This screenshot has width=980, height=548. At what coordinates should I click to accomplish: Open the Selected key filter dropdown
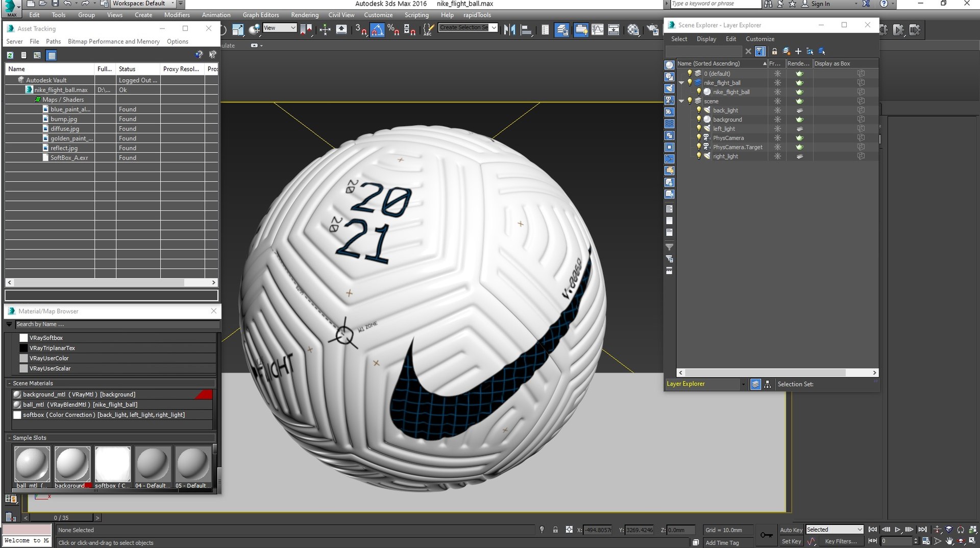point(835,530)
